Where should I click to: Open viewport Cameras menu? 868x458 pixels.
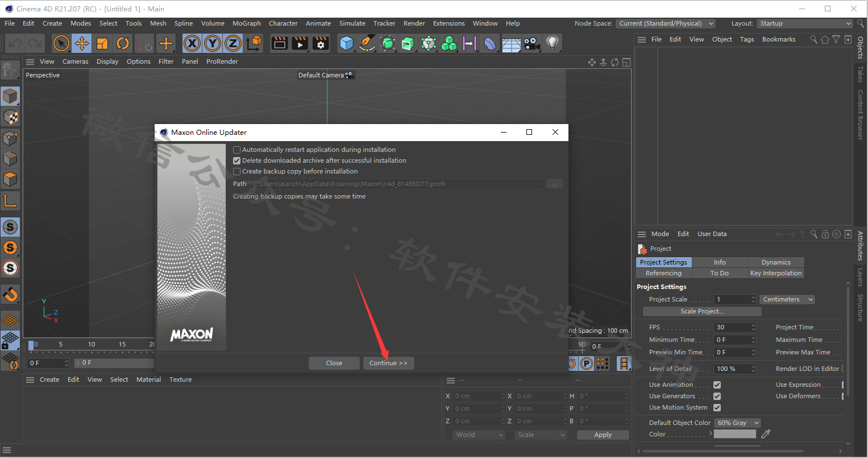76,61
